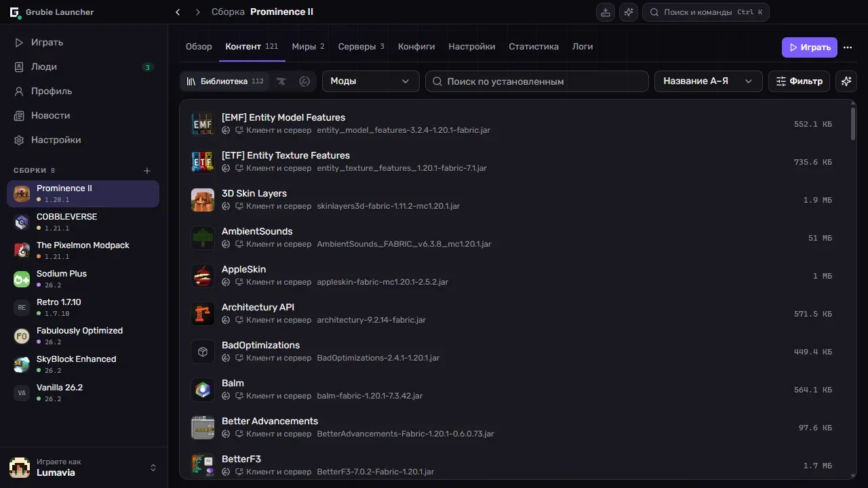Image resolution: width=868 pixels, height=488 pixels.
Task: Select the Prominence II modpack in sidebar
Action: (83, 194)
